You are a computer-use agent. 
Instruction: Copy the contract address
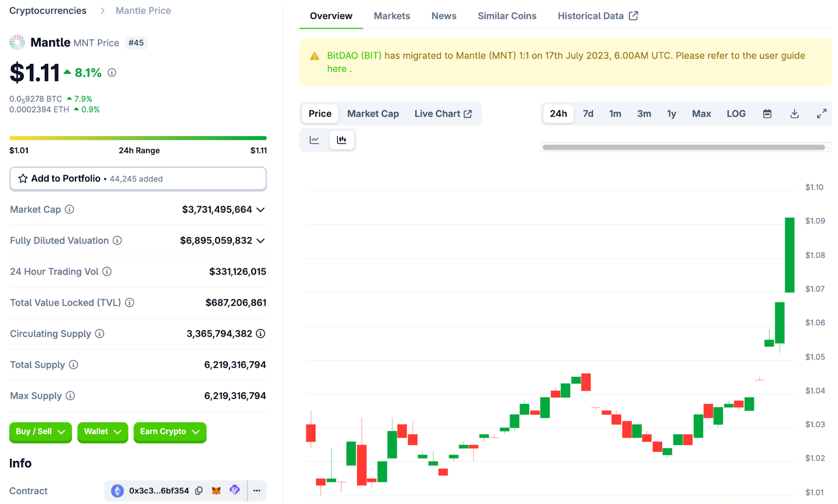[199, 490]
